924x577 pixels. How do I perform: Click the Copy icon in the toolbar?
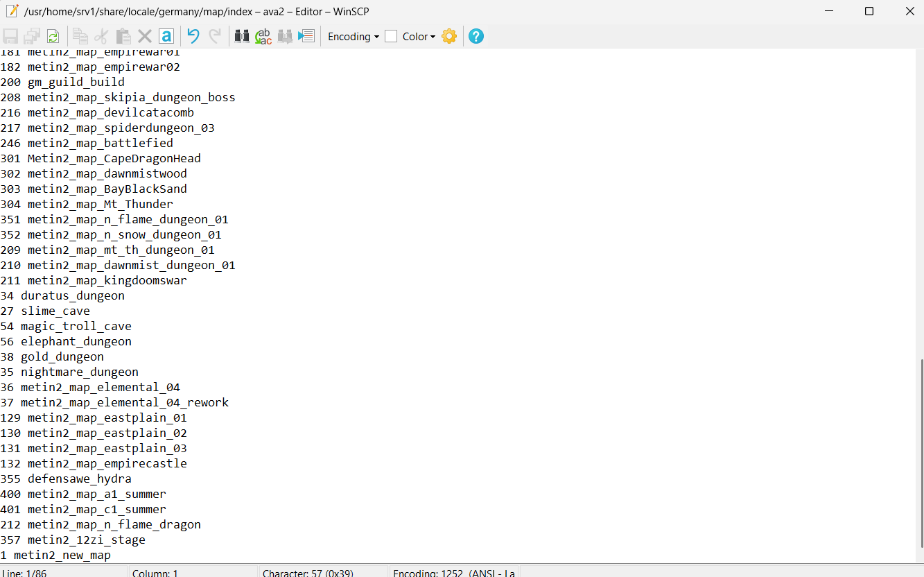[x=80, y=36]
